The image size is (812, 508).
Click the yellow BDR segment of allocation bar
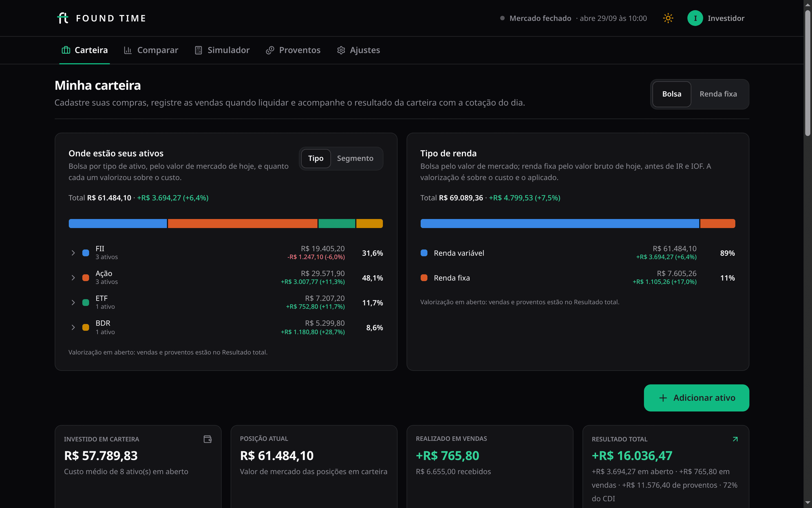369,224
